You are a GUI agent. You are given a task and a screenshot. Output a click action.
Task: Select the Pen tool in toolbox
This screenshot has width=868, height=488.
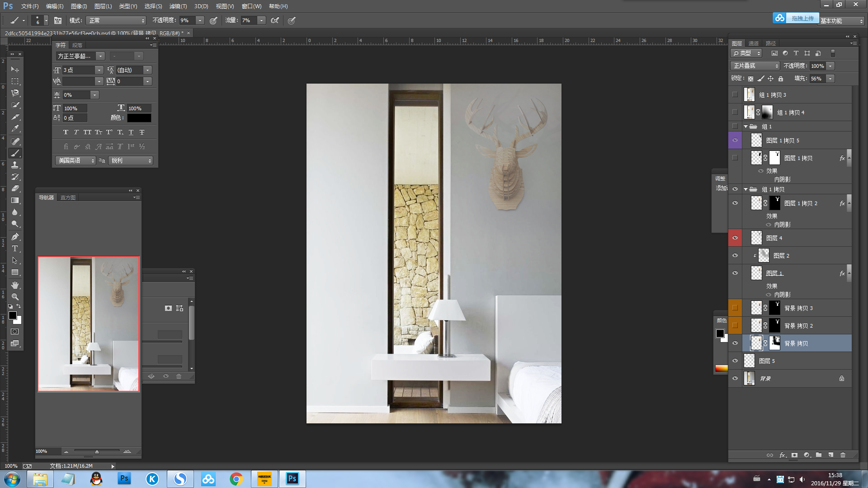pyautogui.click(x=15, y=237)
